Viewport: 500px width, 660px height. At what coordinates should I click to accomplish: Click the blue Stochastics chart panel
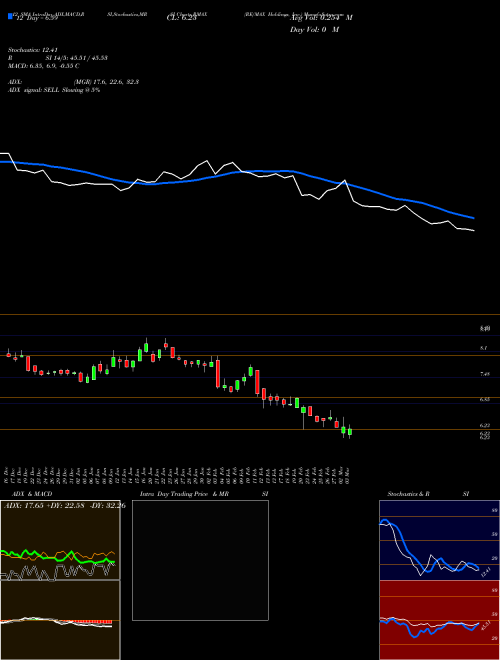[439, 540]
